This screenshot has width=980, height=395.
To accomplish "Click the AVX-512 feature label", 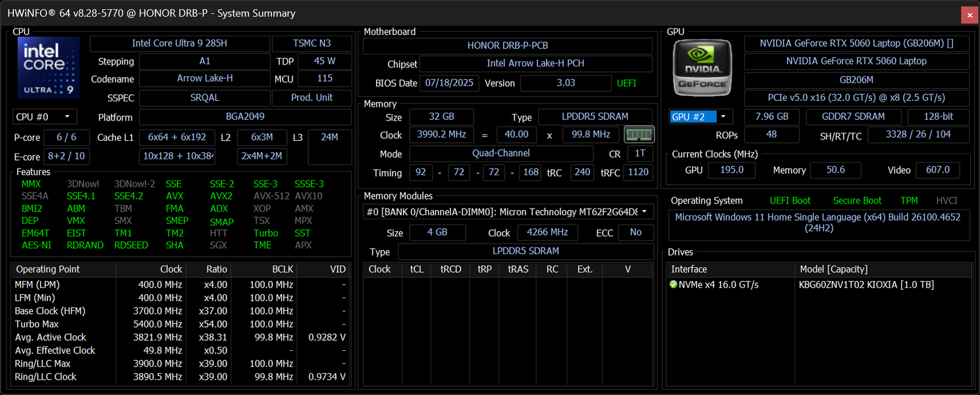I will (x=272, y=196).
